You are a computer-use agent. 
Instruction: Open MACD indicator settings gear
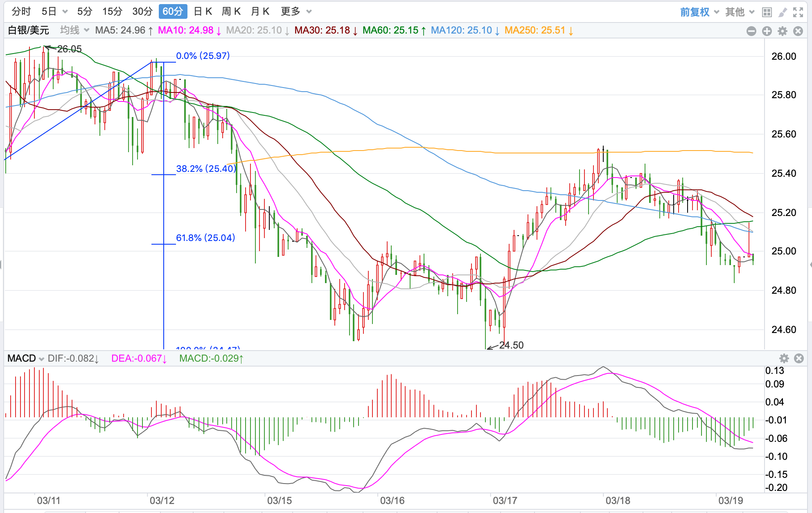pyautogui.click(x=784, y=358)
